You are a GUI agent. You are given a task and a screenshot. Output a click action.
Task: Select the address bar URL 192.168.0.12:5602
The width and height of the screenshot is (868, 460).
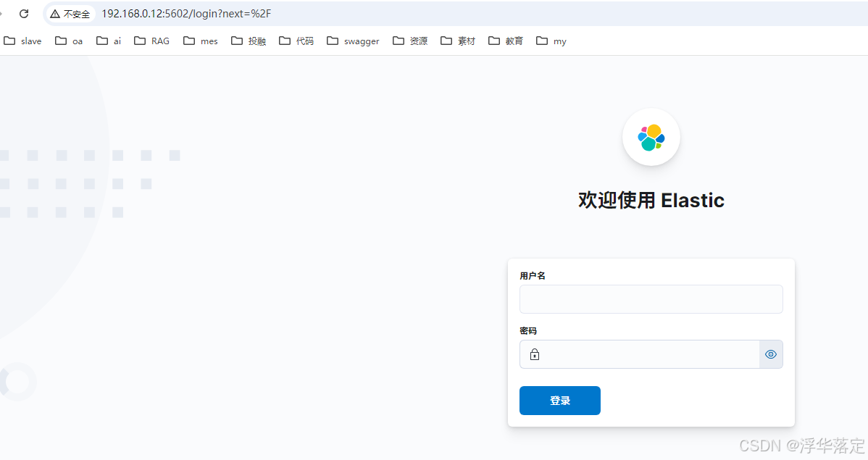click(x=186, y=14)
